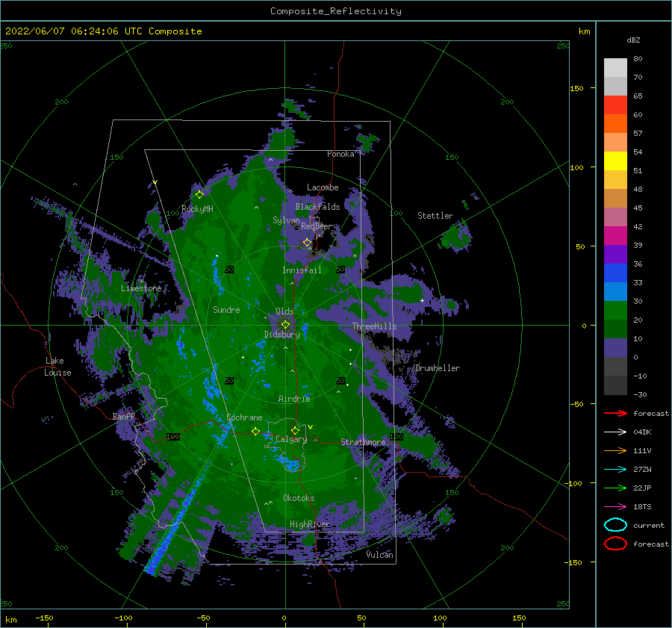The height and width of the screenshot is (628, 672).
Task: Click the white 04DK arrow legend icon
Action: [615, 432]
